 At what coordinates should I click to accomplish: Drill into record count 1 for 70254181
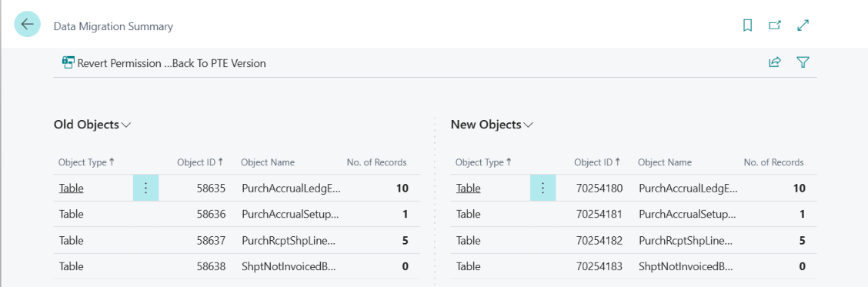click(x=802, y=214)
